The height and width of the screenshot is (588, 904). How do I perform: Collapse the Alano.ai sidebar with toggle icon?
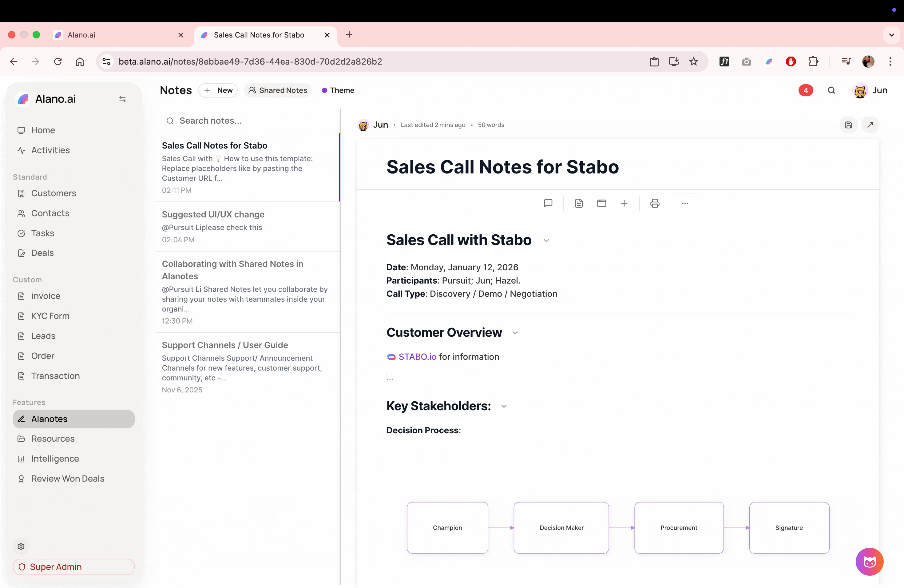[122, 99]
